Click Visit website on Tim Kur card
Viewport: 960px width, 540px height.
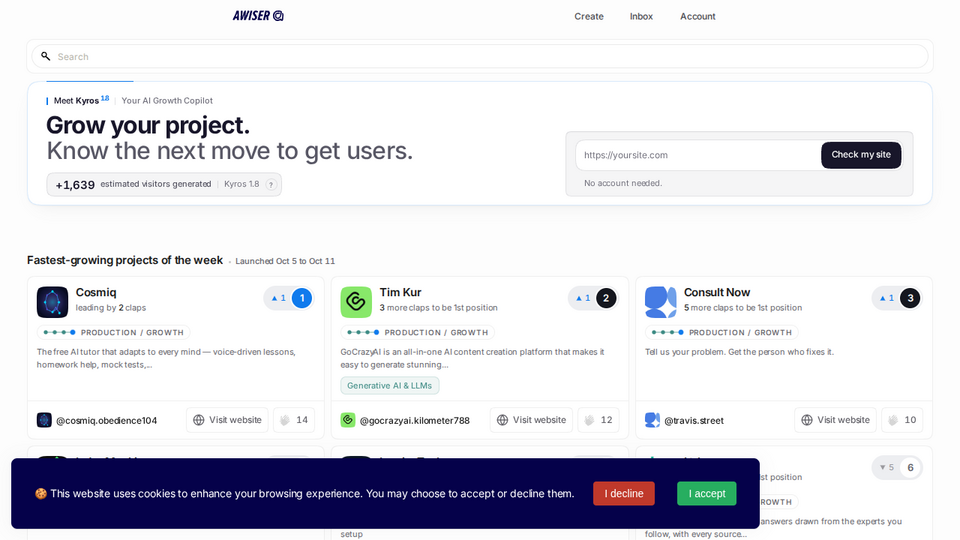coord(531,420)
